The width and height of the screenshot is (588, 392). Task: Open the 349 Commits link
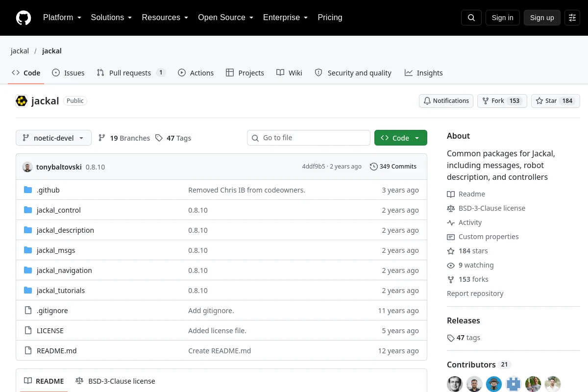(393, 167)
